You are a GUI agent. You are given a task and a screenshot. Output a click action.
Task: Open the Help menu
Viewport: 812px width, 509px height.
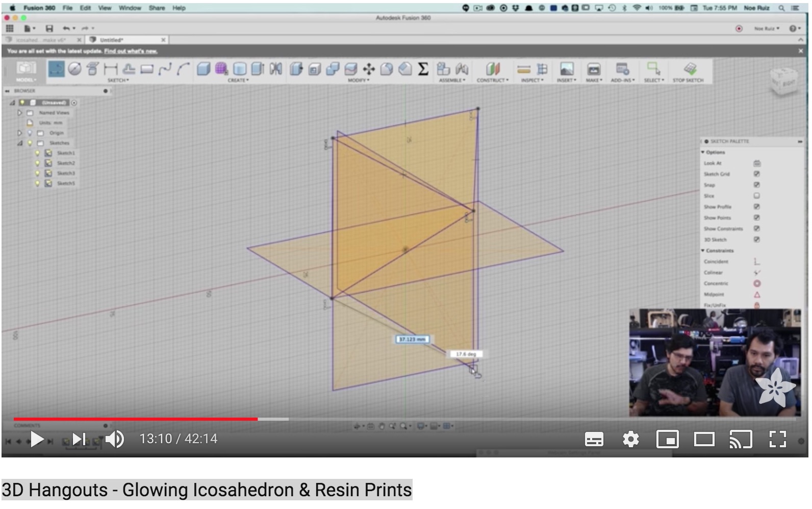179,8
